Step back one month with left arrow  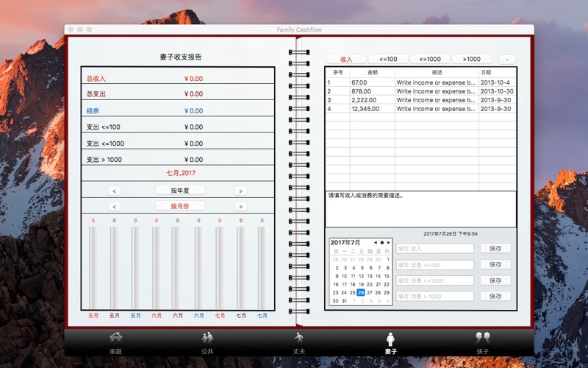pos(114,206)
